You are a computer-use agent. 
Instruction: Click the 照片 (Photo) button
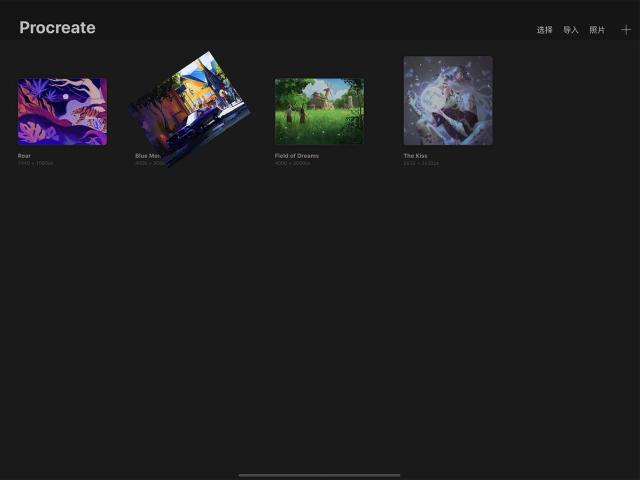pyautogui.click(x=597, y=30)
